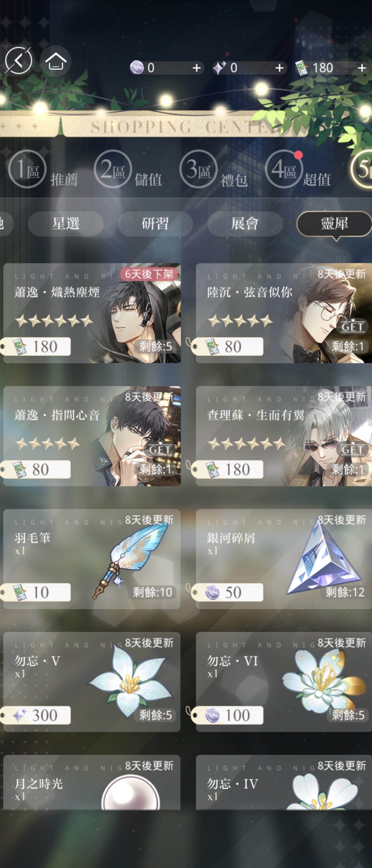Tap the back arrow icon
Image resolution: width=372 pixels, height=868 pixels.
pyautogui.click(x=18, y=61)
